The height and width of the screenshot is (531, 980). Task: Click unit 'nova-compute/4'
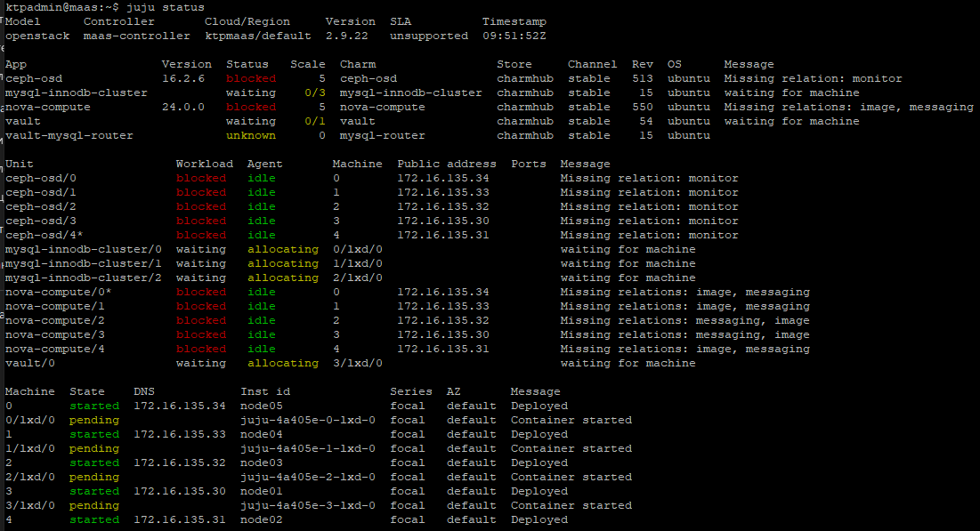click(x=55, y=350)
